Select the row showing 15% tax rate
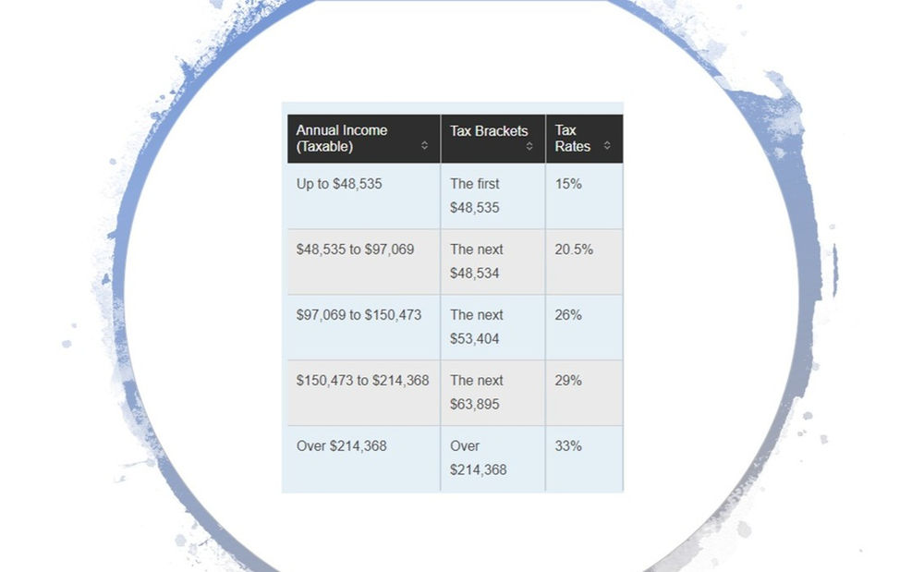Image resolution: width=924 pixels, height=572 pixels. (x=568, y=184)
